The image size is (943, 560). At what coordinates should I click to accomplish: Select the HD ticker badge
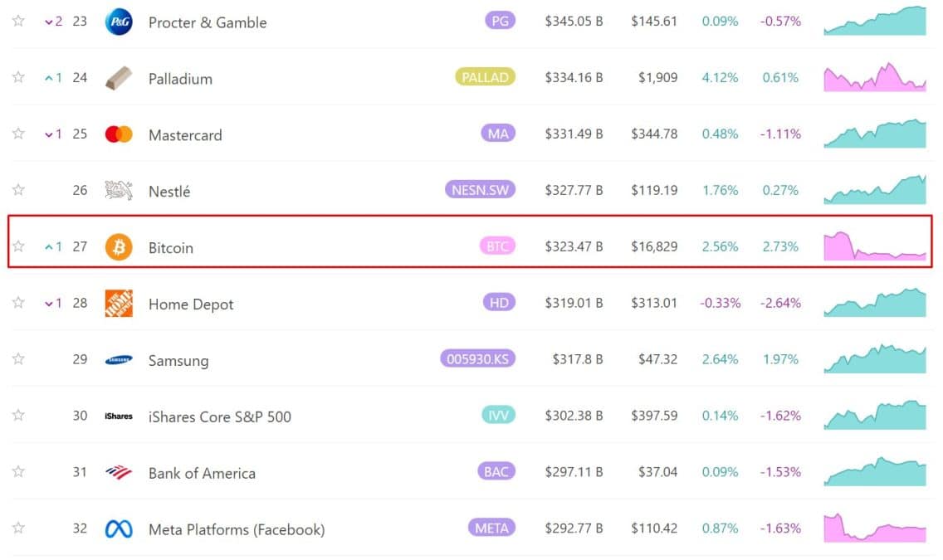point(499,302)
